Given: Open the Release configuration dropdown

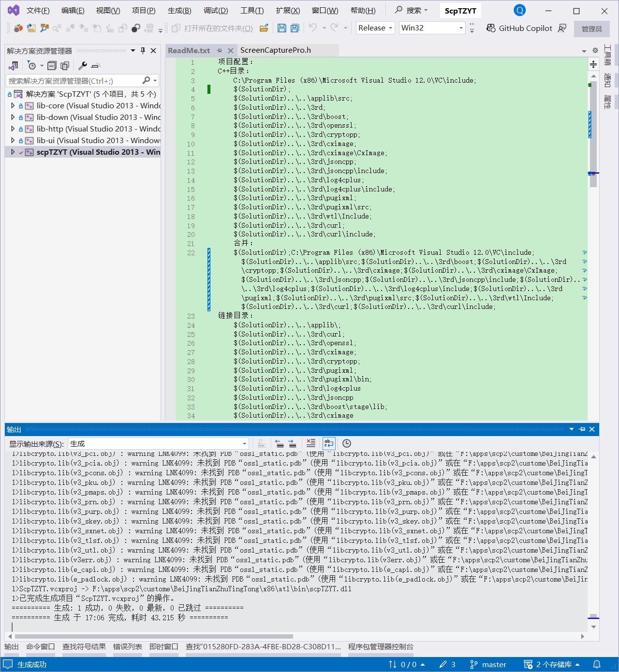Looking at the screenshot, I should tap(375, 28).
